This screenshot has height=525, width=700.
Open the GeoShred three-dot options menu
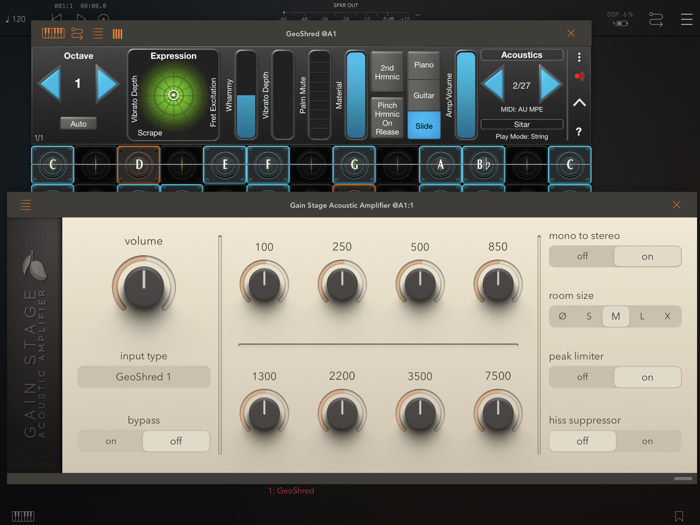(x=579, y=57)
